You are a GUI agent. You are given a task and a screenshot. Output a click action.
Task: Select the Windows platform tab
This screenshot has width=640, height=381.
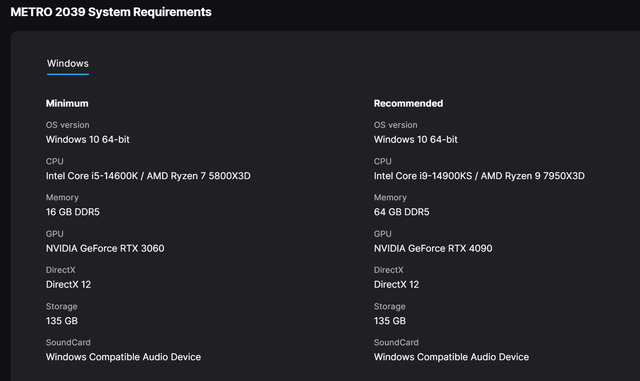pos(68,64)
